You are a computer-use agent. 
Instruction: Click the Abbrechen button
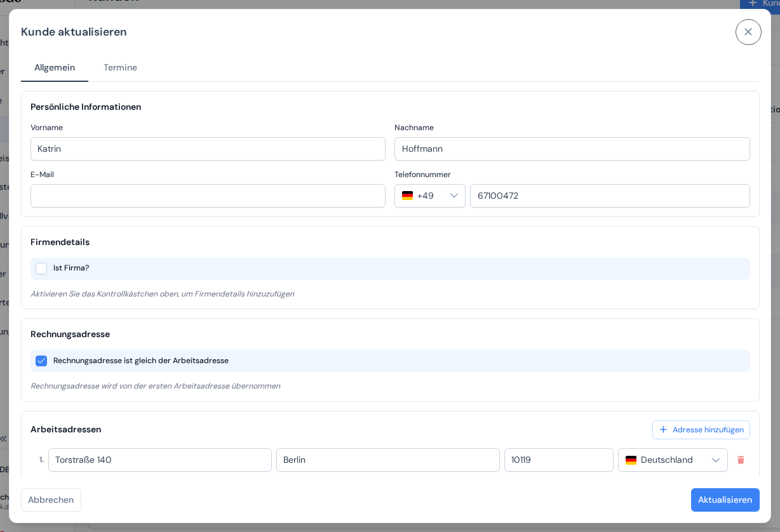click(x=51, y=500)
